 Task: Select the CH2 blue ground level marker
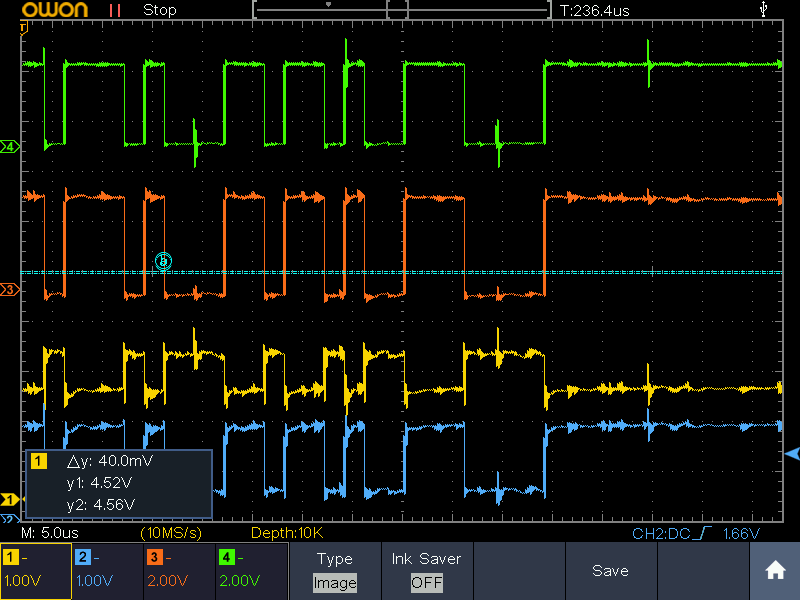pos(9,519)
